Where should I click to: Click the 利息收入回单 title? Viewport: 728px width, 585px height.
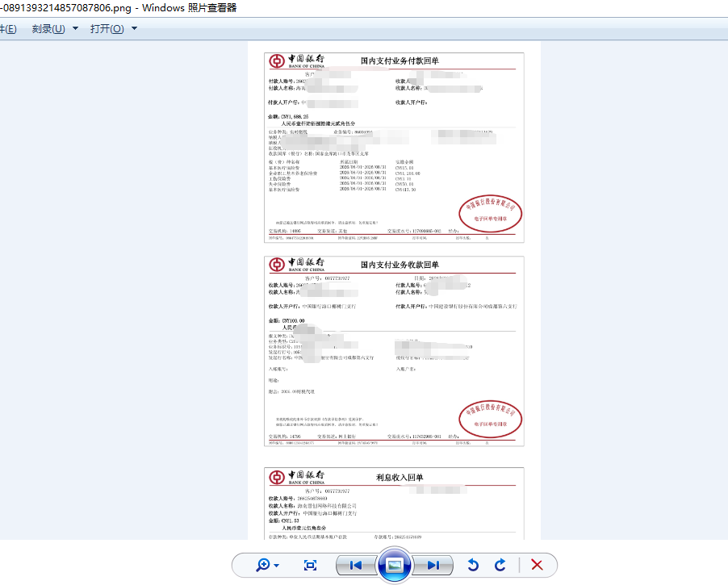(400, 478)
